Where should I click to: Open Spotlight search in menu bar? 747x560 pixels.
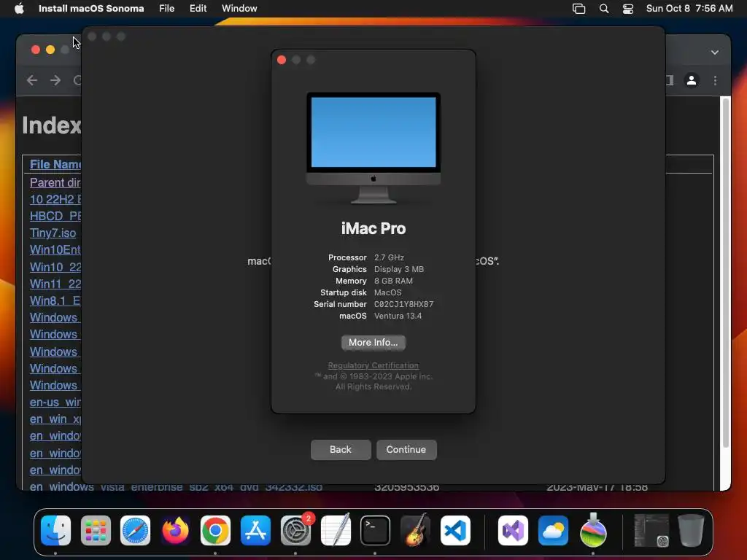pyautogui.click(x=603, y=9)
